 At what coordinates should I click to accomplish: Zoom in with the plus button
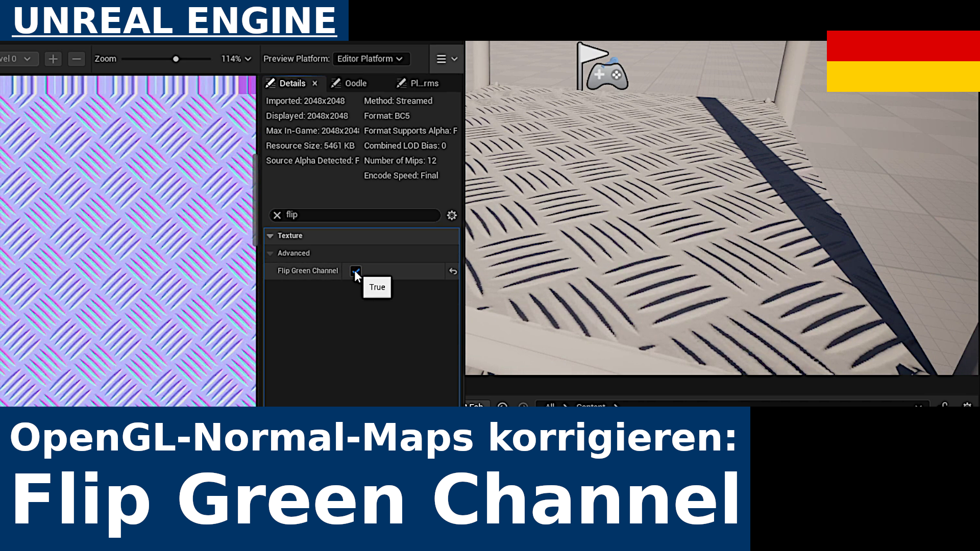click(x=53, y=59)
